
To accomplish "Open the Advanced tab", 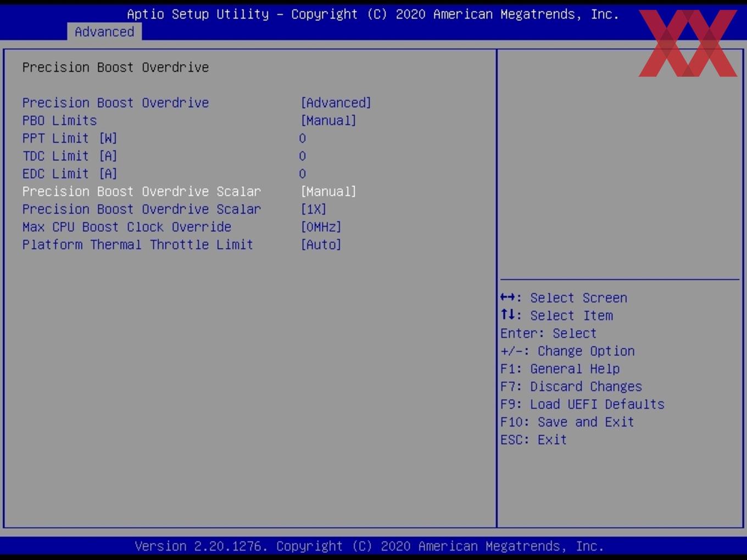I will 104,32.
